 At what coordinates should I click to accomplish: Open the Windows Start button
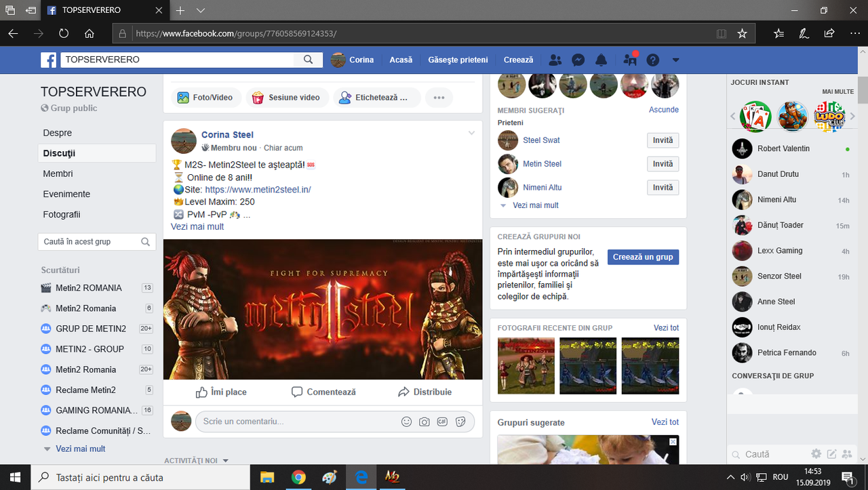[x=15, y=477]
